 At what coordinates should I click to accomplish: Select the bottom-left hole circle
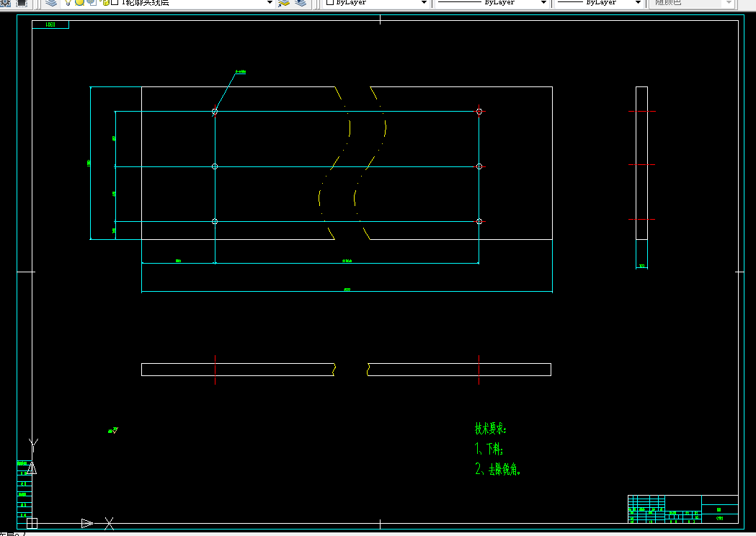point(215,221)
